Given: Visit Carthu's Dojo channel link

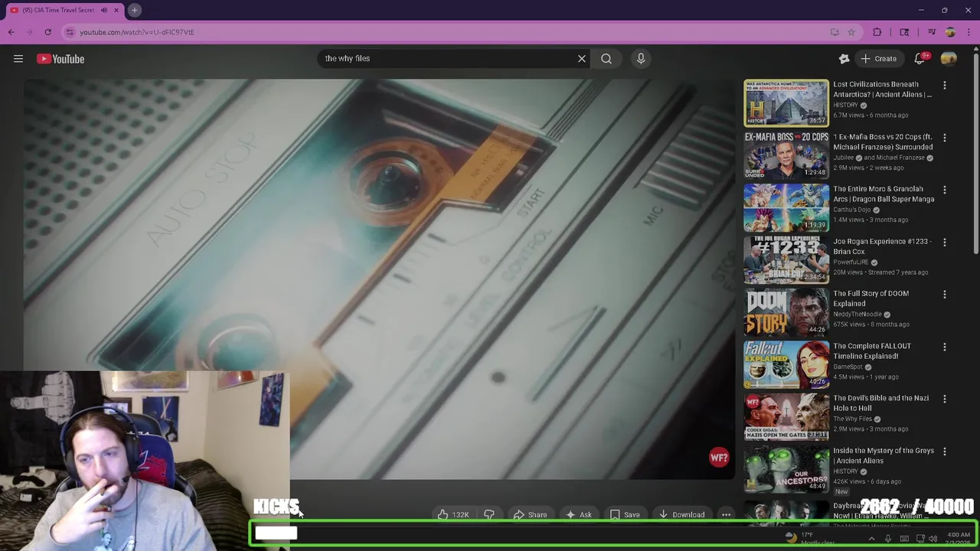Looking at the screenshot, I should point(851,210).
